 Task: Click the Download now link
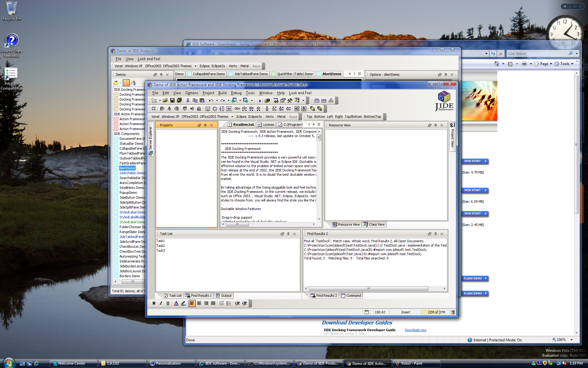[416, 330]
